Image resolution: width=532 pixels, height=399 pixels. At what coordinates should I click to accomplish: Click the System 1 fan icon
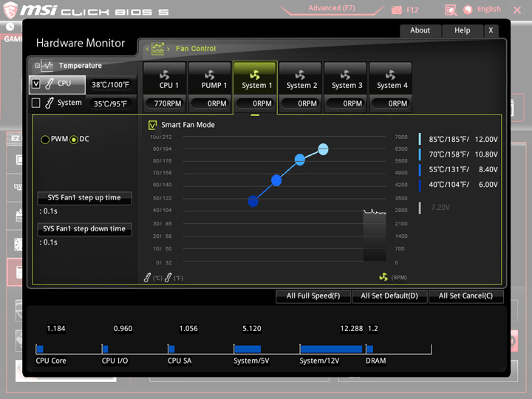(x=255, y=75)
